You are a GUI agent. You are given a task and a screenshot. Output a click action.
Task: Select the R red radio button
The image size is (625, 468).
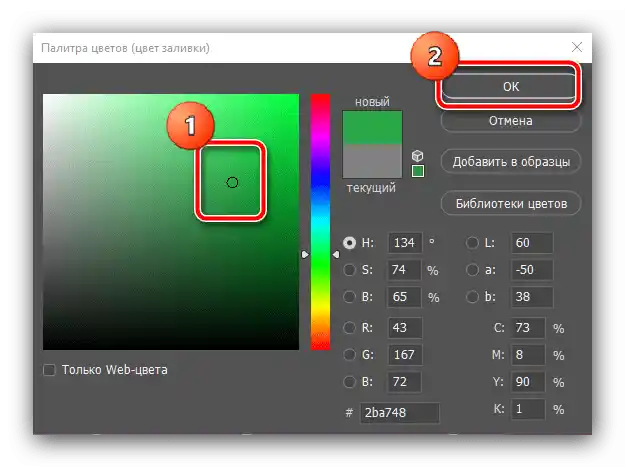(x=349, y=328)
